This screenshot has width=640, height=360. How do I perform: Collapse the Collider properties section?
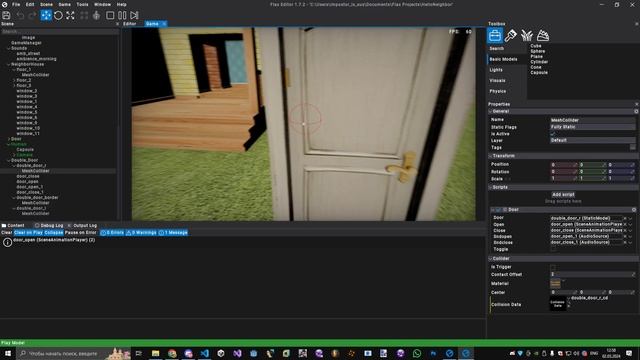click(491, 258)
